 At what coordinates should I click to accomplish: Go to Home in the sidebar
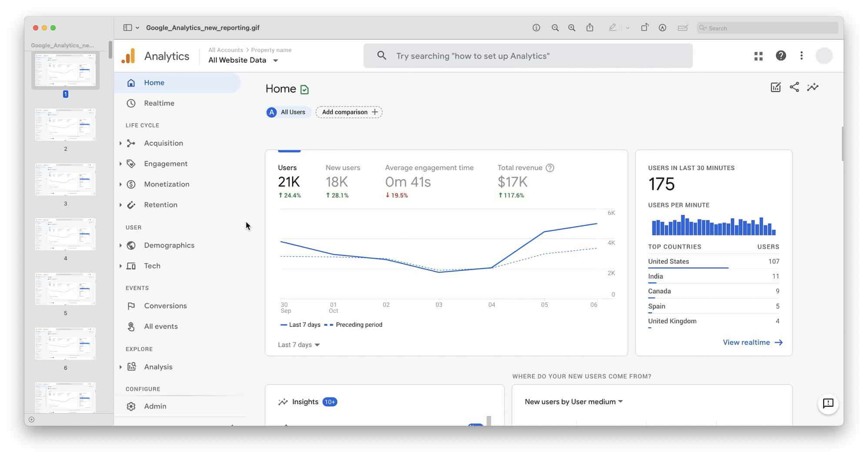pos(177,83)
